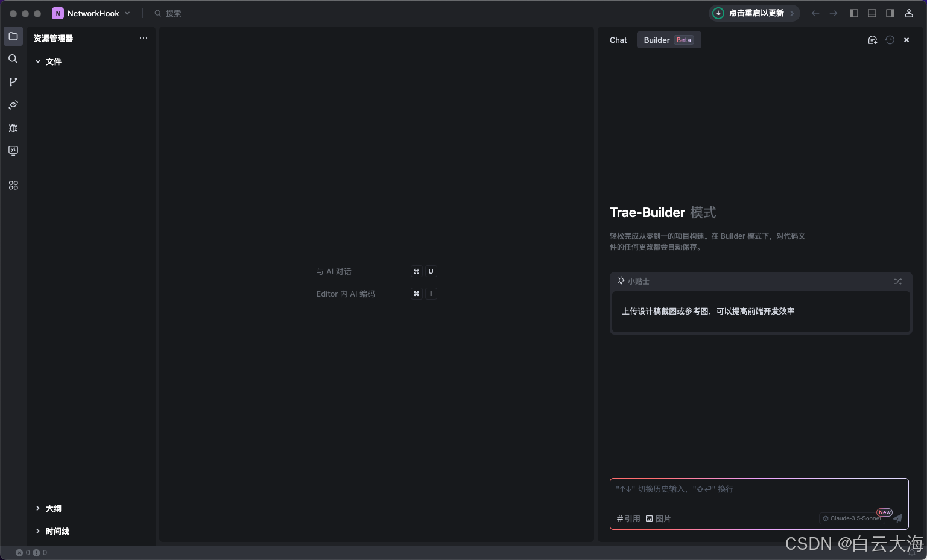
Task: Open the remote explorer monitor icon
Action: [x=13, y=151]
